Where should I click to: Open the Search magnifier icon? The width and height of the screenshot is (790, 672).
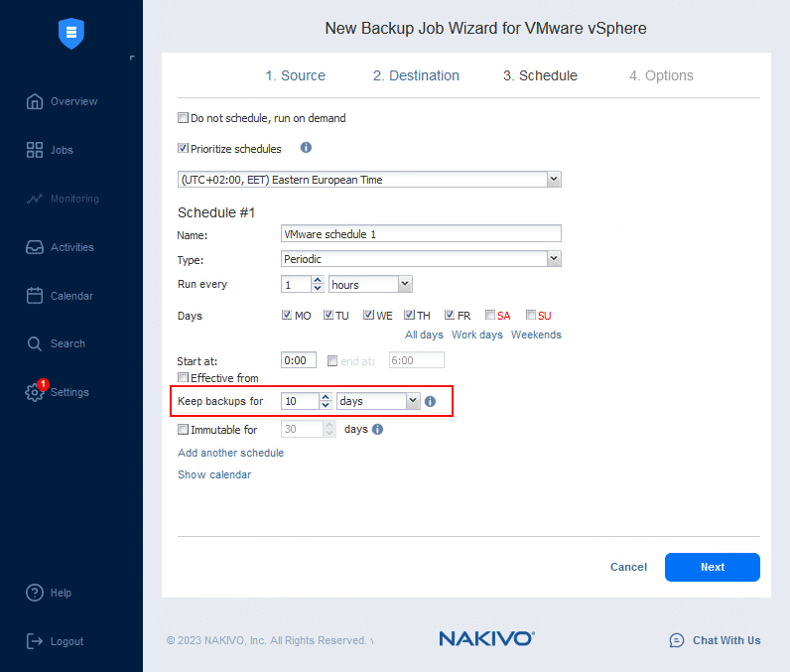35,343
